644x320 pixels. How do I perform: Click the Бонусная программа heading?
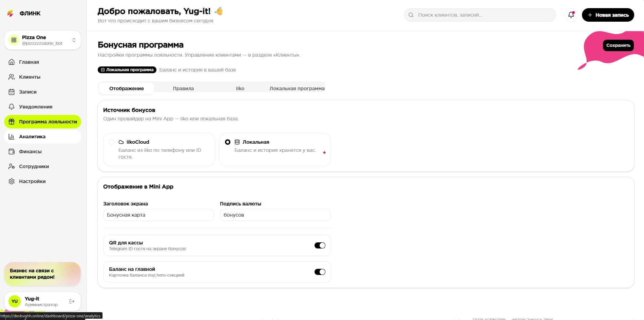140,45
